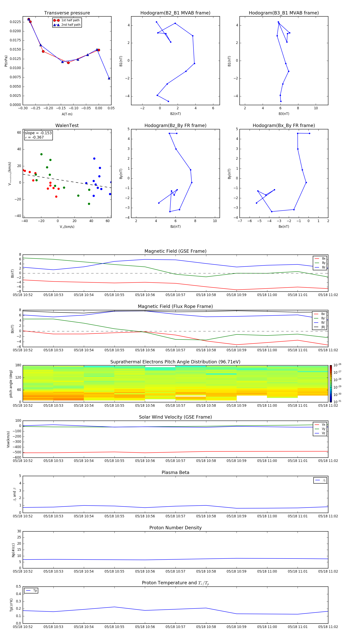Click the Bx' entry in flux rope legend
351x644 pixels.
(x=320, y=314)
